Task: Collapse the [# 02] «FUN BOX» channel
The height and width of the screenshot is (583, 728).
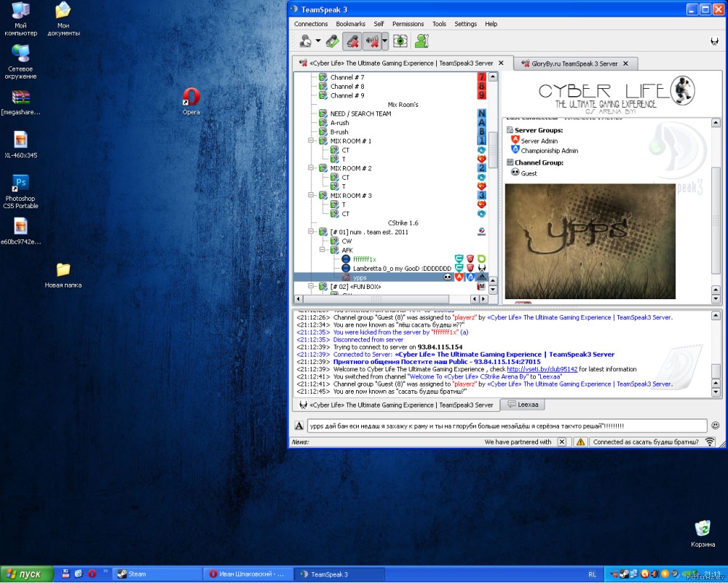Action: pyautogui.click(x=311, y=286)
